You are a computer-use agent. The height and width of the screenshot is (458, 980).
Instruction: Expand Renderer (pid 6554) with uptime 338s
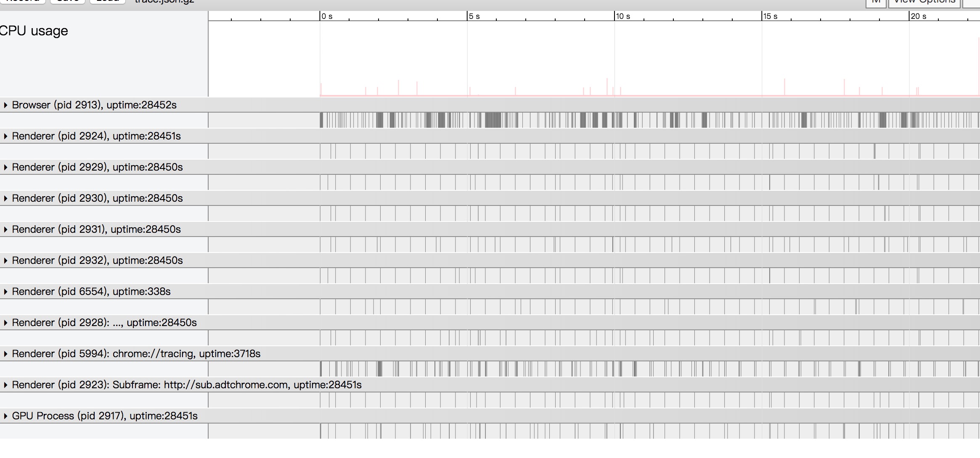5,292
